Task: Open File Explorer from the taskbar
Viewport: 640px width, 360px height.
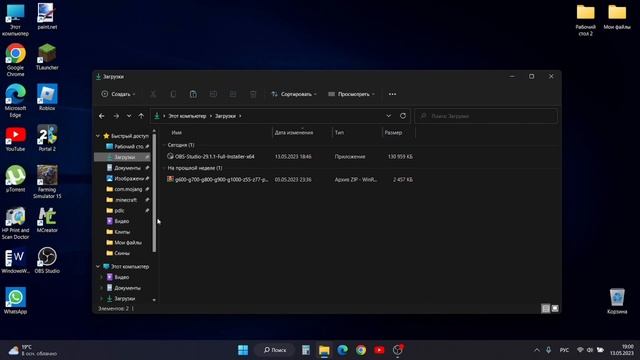Action: (x=324, y=350)
